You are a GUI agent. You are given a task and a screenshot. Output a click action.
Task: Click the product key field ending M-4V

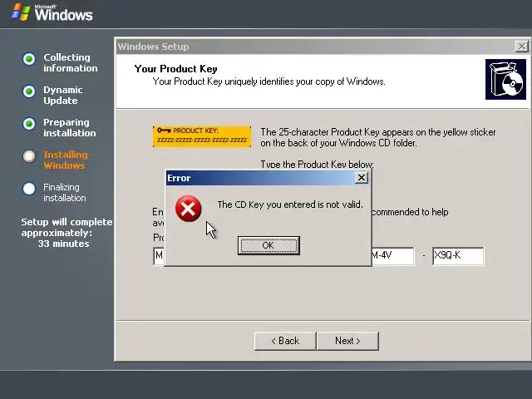(x=393, y=256)
